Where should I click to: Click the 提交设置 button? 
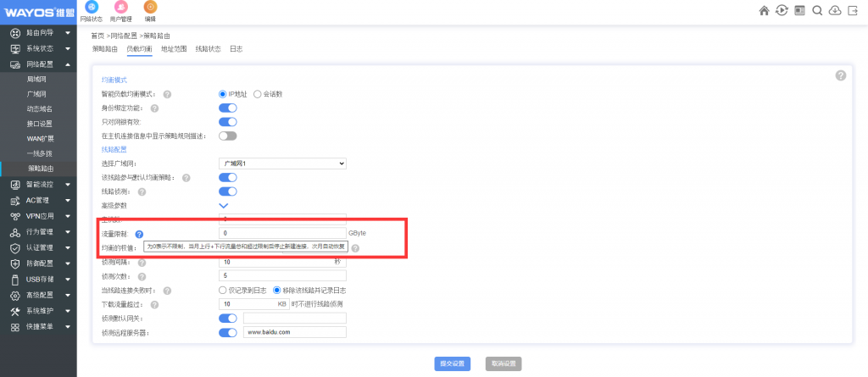[452, 363]
